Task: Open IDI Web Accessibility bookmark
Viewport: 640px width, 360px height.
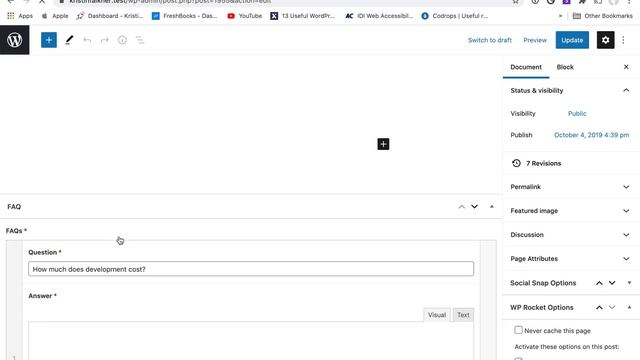Action: [x=379, y=16]
